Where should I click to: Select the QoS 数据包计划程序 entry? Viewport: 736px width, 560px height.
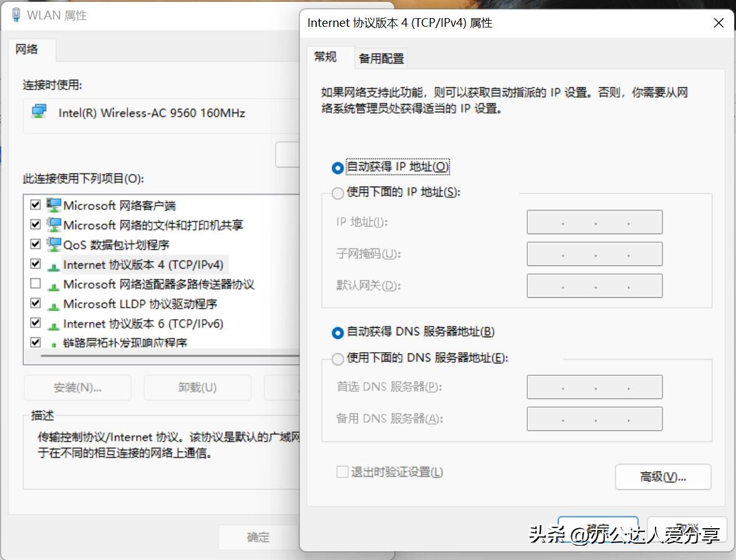112,244
